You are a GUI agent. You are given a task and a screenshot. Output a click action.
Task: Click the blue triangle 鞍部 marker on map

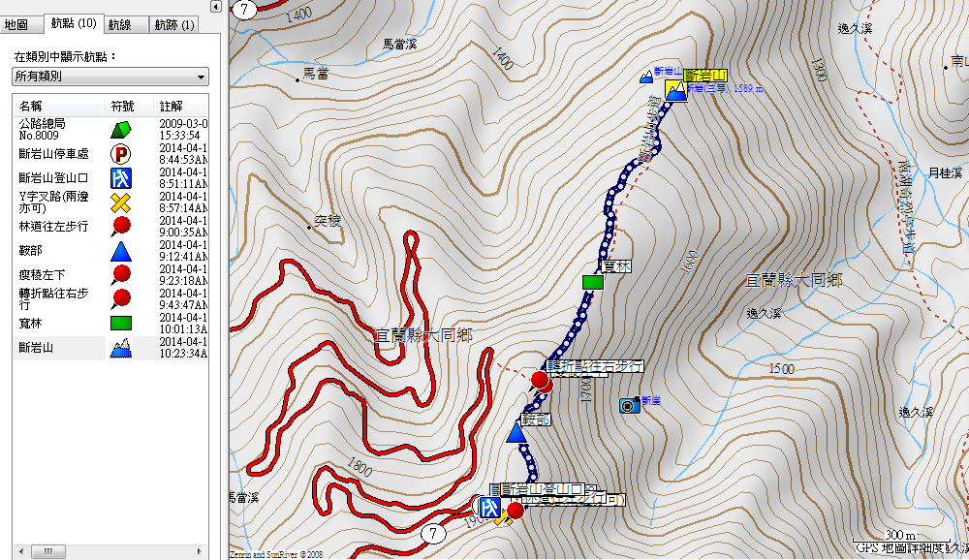click(x=516, y=433)
